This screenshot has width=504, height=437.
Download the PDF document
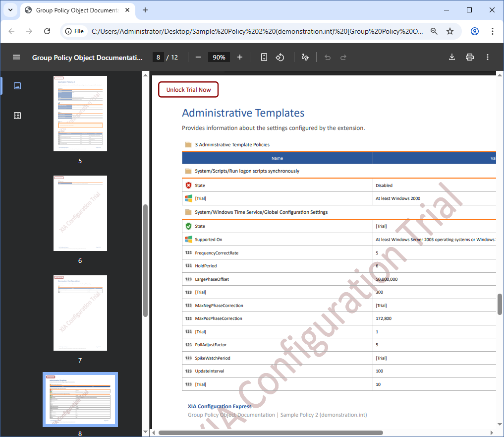(x=452, y=57)
